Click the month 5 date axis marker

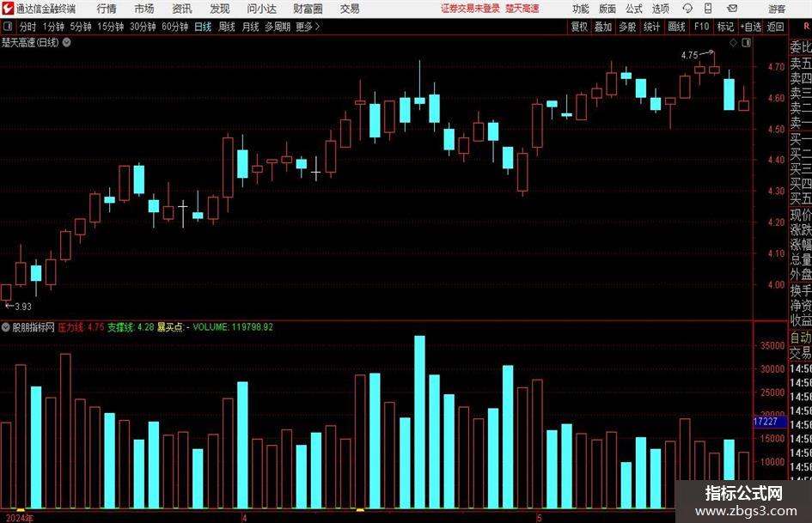tap(539, 517)
